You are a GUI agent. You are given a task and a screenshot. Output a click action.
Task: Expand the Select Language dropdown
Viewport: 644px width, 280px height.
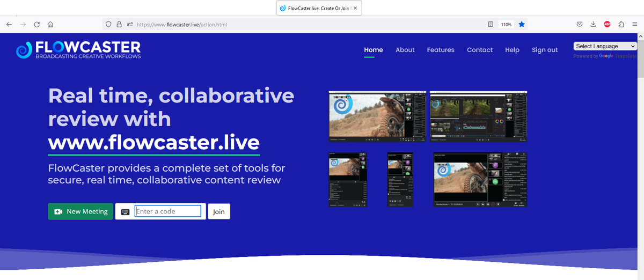[x=605, y=46]
